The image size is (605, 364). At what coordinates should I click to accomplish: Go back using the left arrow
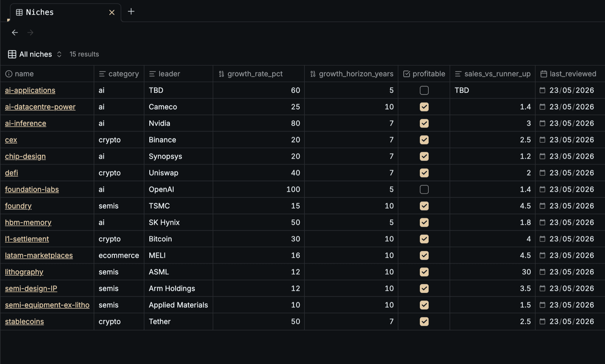(15, 33)
